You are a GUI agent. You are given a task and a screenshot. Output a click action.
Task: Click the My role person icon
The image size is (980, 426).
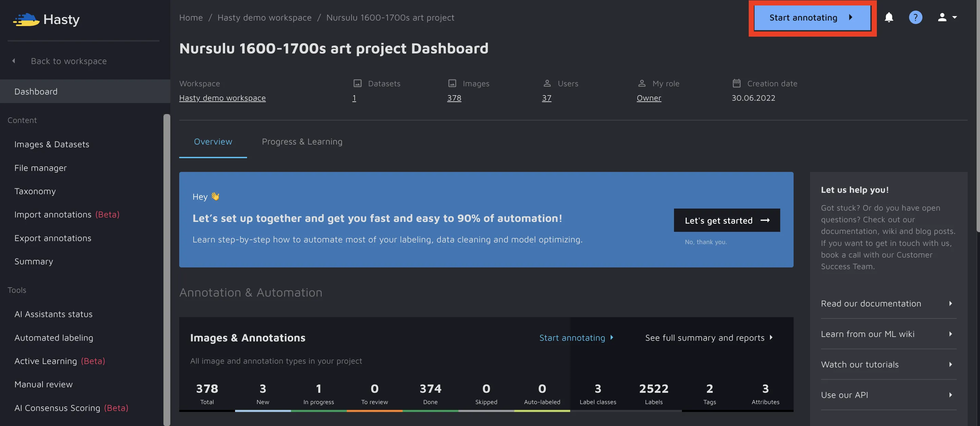pyautogui.click(x=641, y=83)
